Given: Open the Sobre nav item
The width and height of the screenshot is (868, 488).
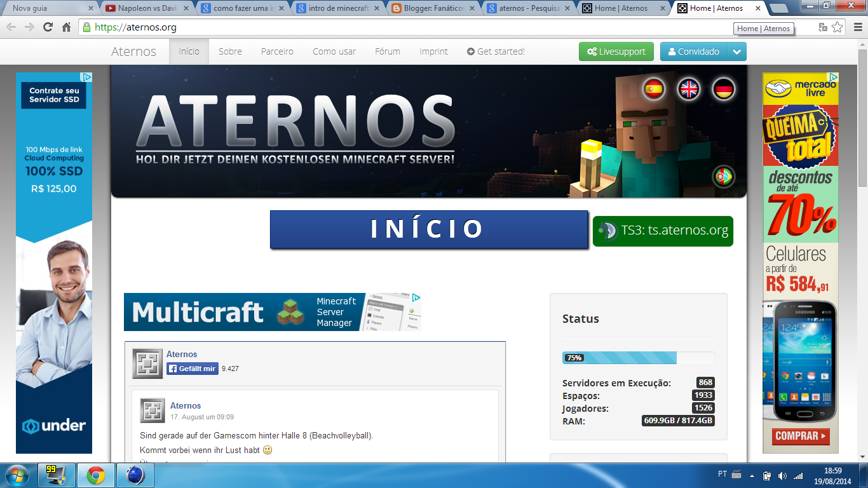Looking at the screenshot, I should [230, 51].
